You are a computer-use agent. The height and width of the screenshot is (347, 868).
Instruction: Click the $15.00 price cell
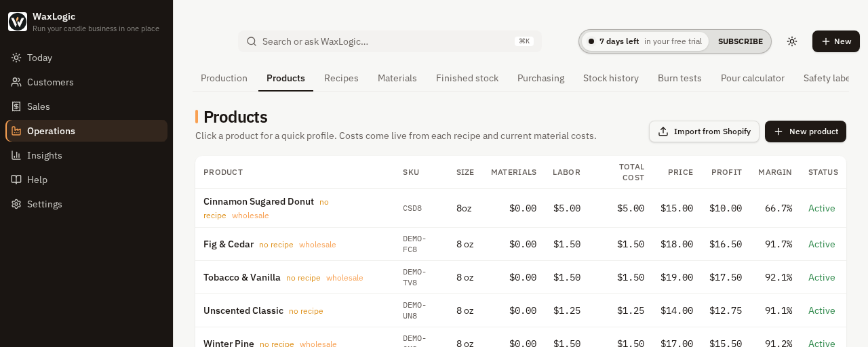pyautogui.click(x=677, y=208)
